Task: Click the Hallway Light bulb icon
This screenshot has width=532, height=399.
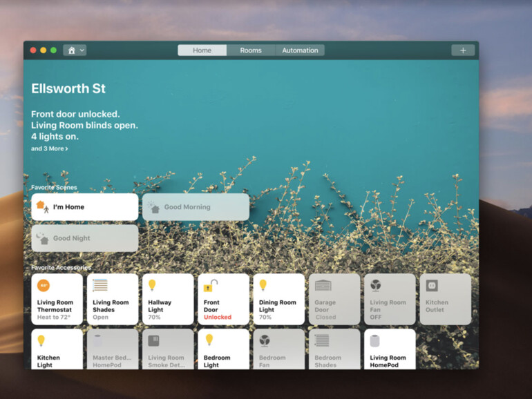Action: [x=152, y=285]
